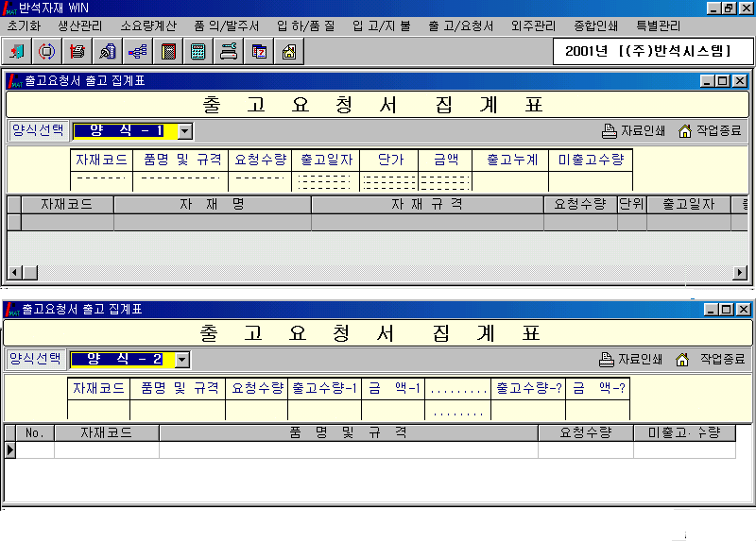Viewport: 756px width, 541px height.
Task: Click right arrow of upper horizontal scrollbar
Action: pos(741,273)
